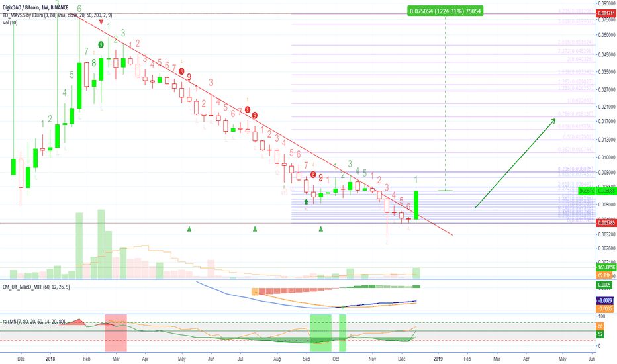The image size is (617, 364).
Task: Click the green 52 MFI value label
Action: (600, 334)
